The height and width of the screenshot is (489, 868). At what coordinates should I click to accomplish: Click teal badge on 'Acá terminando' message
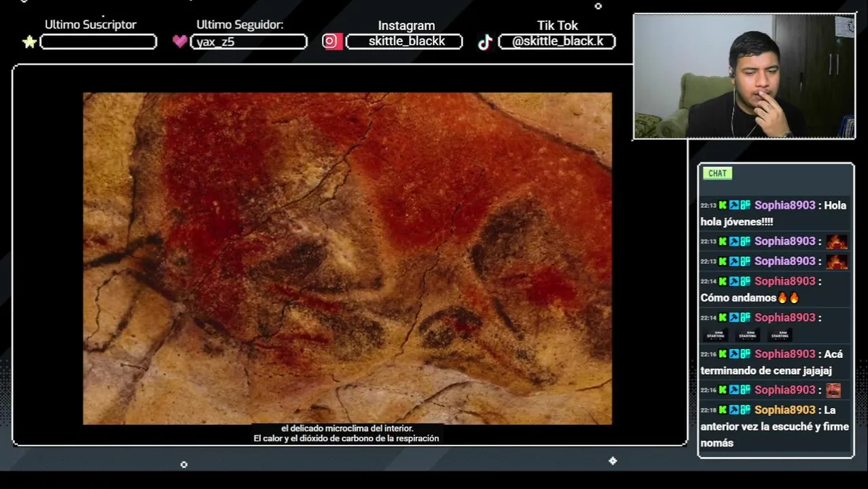coord(746,354)
